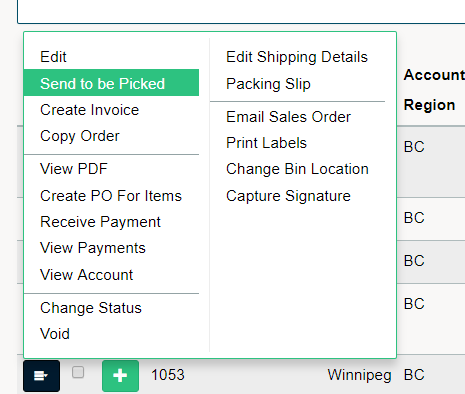Open the row actions menu icon
The height and width of the screenshot is (394, 465).
(42, 376)
